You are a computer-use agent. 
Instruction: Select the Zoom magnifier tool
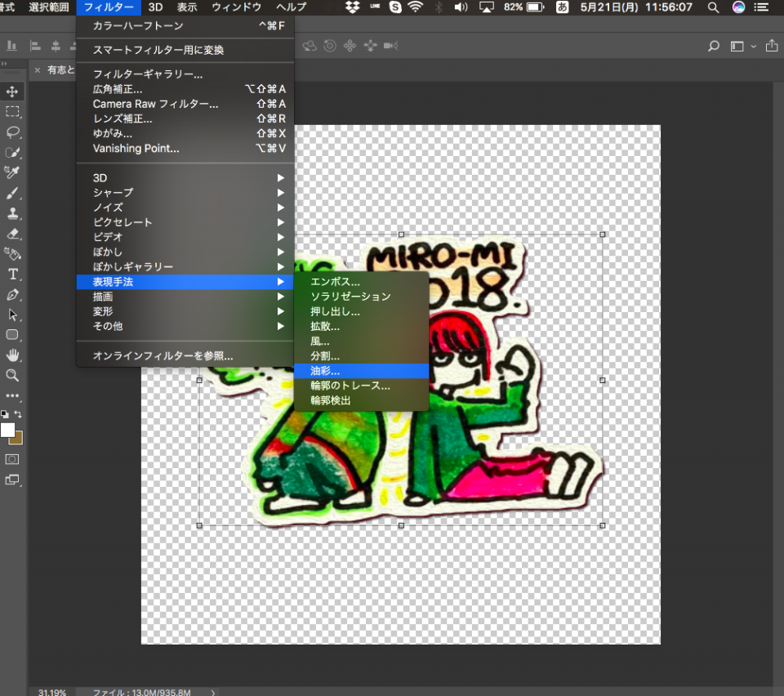tap(12, 376)
